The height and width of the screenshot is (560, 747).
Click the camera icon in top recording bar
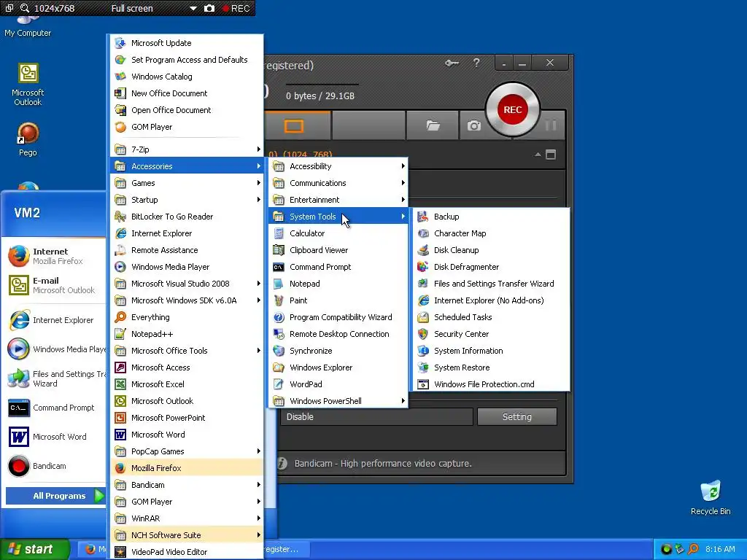[x=209, y=9]
